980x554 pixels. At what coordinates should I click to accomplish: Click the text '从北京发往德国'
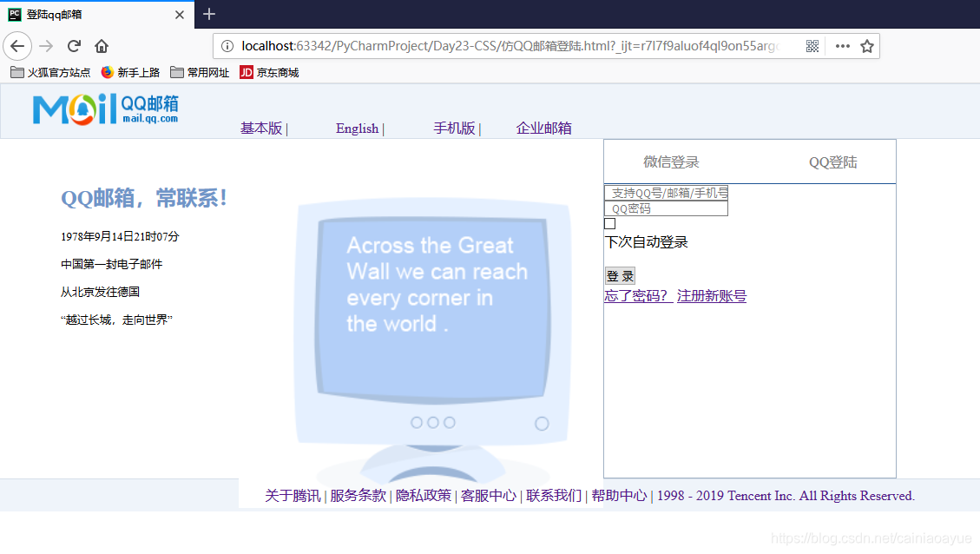(x=100, y=292)
